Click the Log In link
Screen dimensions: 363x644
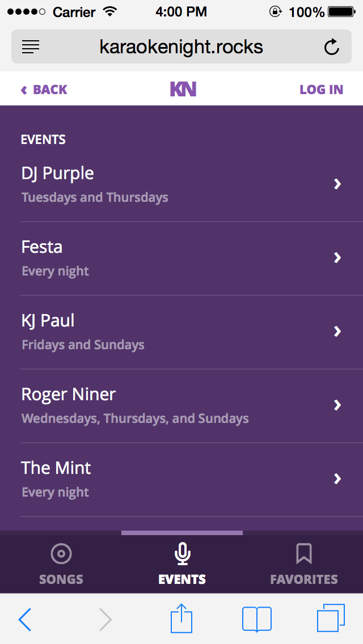[x=321, y=90]
